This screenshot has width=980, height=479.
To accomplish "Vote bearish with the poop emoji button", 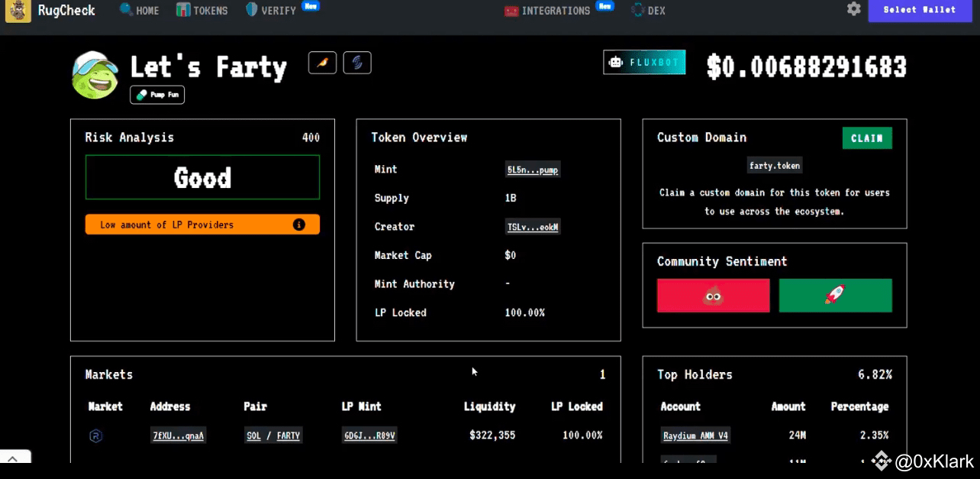I will click(x=713, y=296).
